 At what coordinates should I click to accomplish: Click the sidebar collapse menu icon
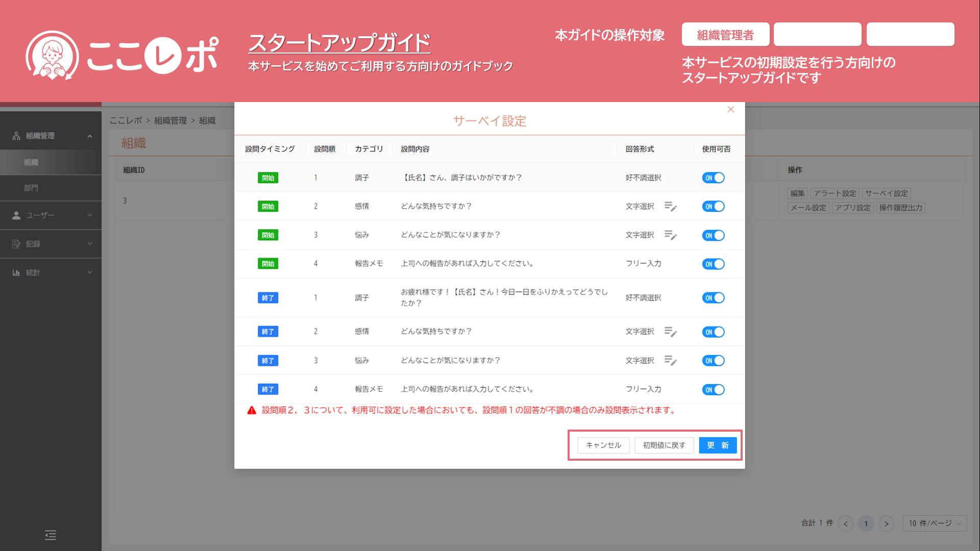pos(51,535)
